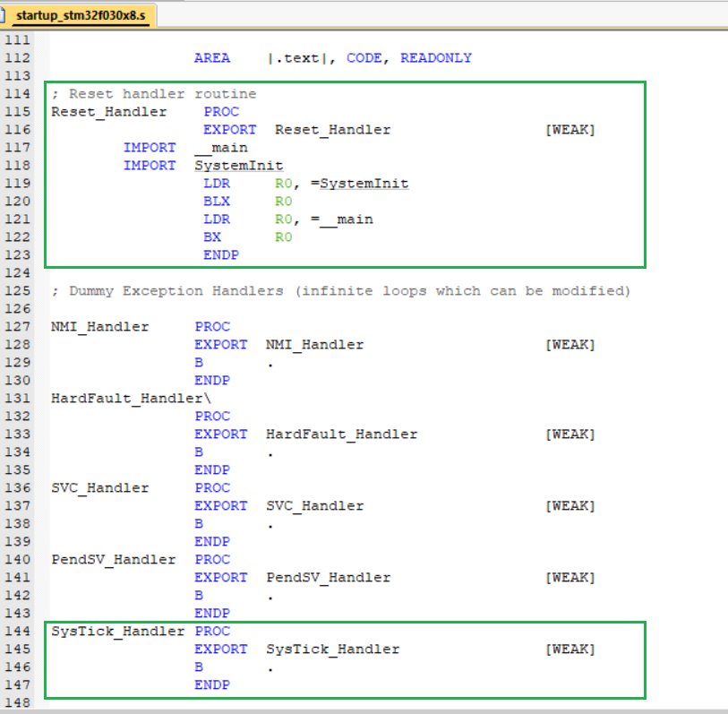Click the EXPORT keyword on line 128

[x=221, y=345]
